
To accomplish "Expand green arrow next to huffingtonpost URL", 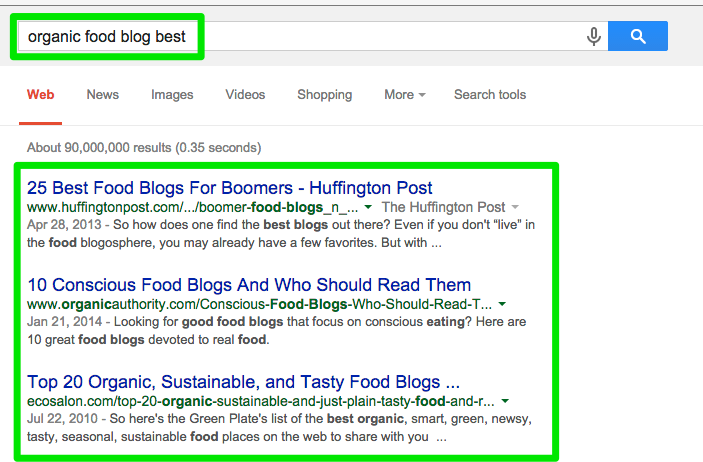I will (368, 207).
